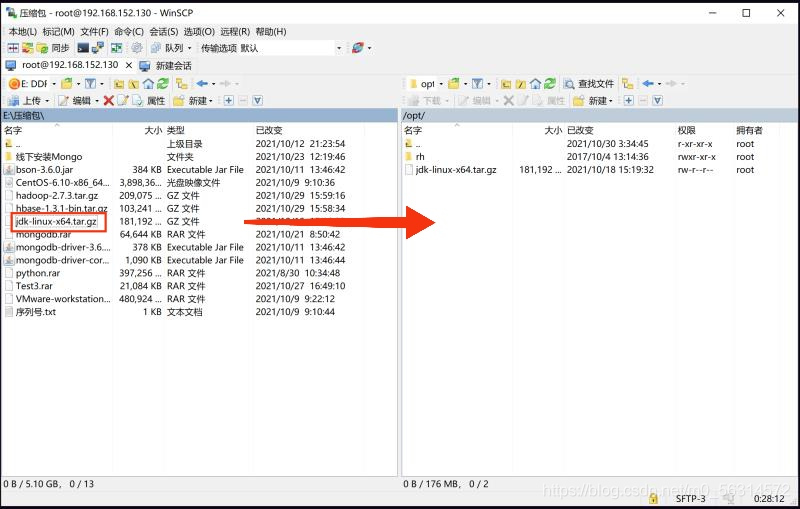
Task: Close the root@192.168.152.130 session tab
Action: [x=129, y=65]
